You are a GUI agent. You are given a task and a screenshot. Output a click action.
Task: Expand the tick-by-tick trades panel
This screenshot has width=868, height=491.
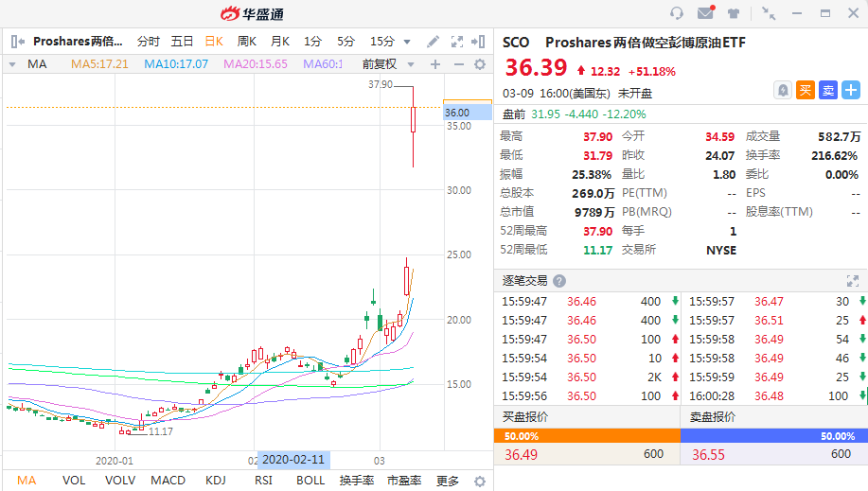(853, 281)
